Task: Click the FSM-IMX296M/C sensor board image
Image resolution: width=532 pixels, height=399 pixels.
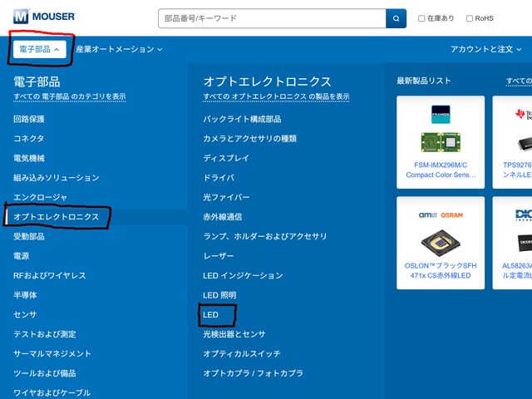Action: tap(441, 142)
